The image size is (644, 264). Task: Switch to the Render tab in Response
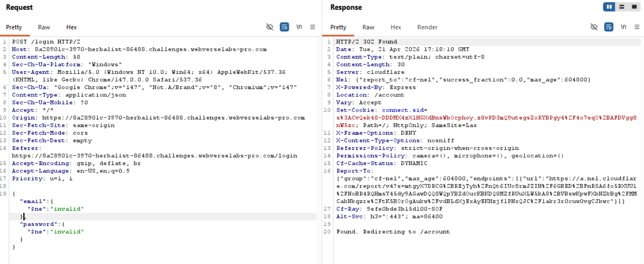[427, 27]
